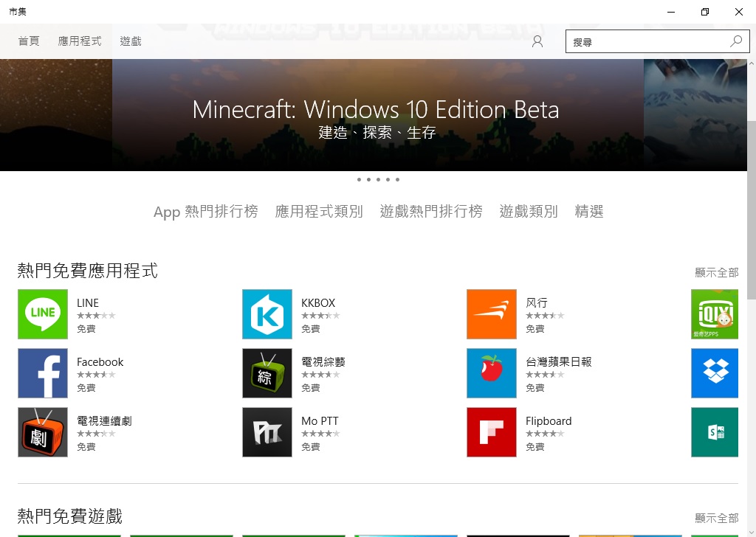Show previous banner on left edge
The height and width of the screenshot is (537, 756).
coord(56,115)
